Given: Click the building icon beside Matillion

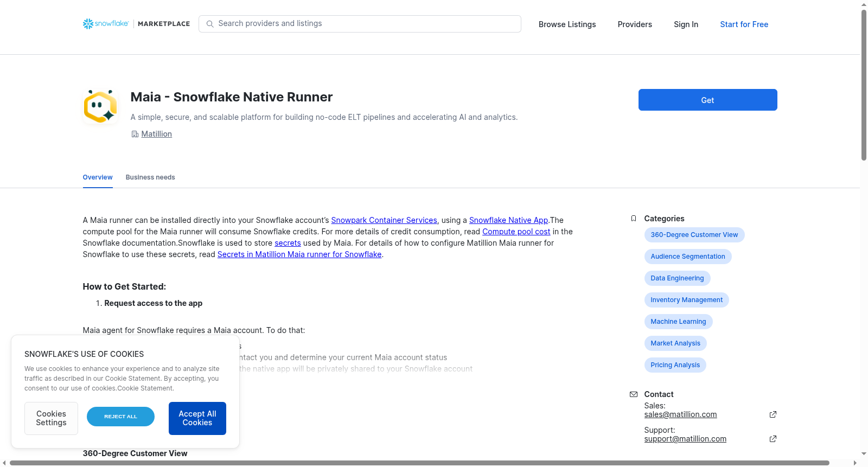Looking at the screenshot, I should point(135,134).
